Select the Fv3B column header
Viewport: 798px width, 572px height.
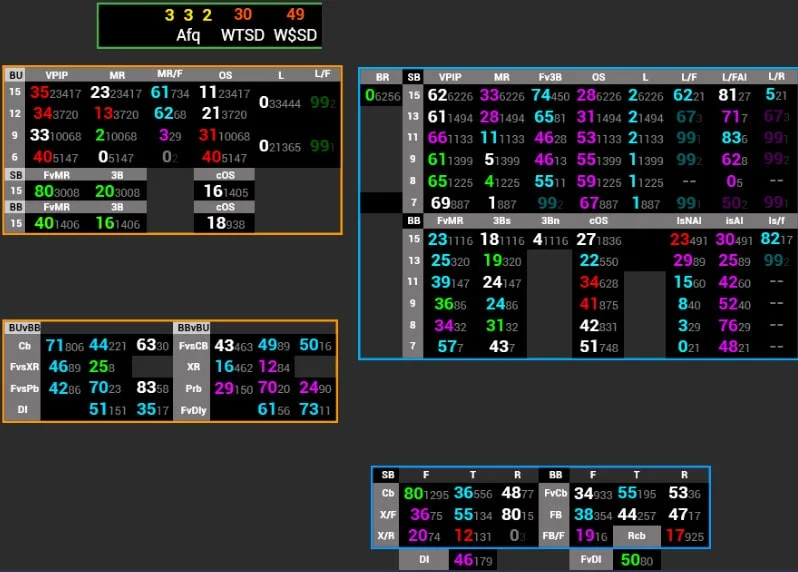point(551,77)
